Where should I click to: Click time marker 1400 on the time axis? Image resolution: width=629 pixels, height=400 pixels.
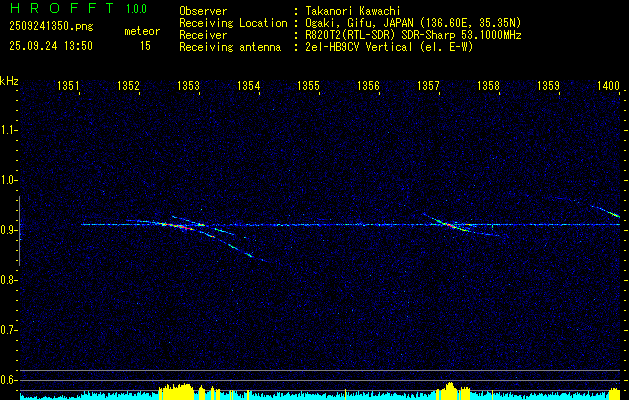609,86
